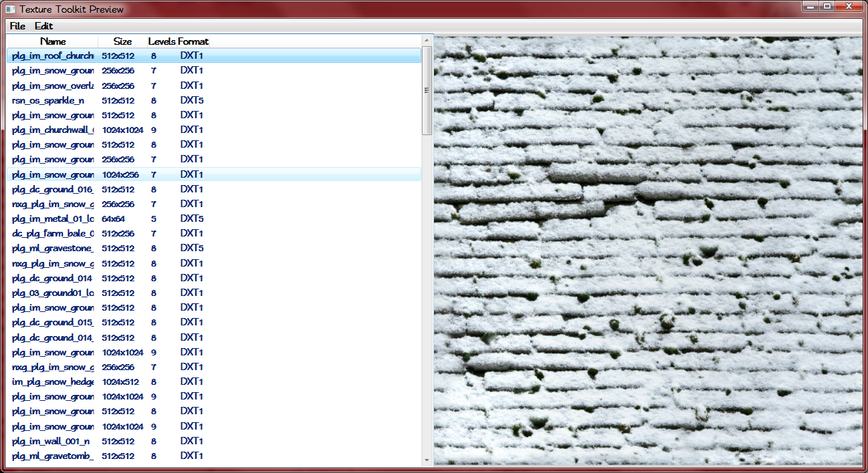This screenshot has width=868, height=473.
Task: Open the Edit menu
Action: click(43, 26)
